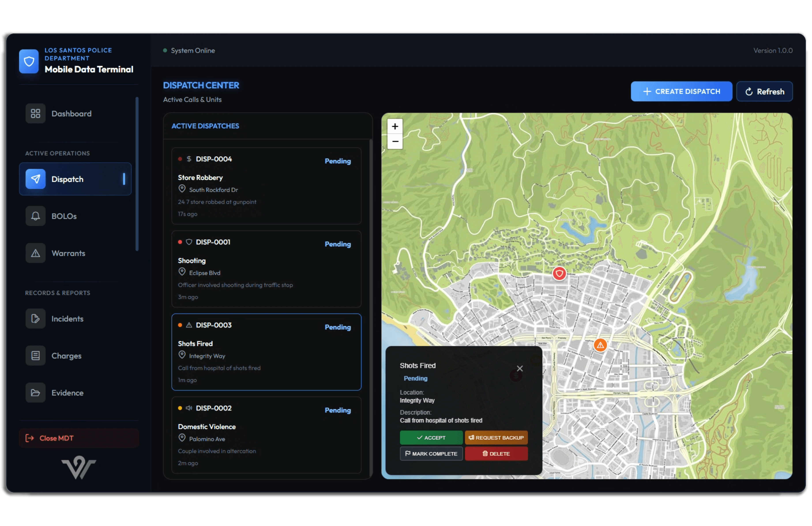Mark the Shots Fired dispatch complete
This screenshot has height=526, width=812.
pyautogui.click(x=431, y=454)
